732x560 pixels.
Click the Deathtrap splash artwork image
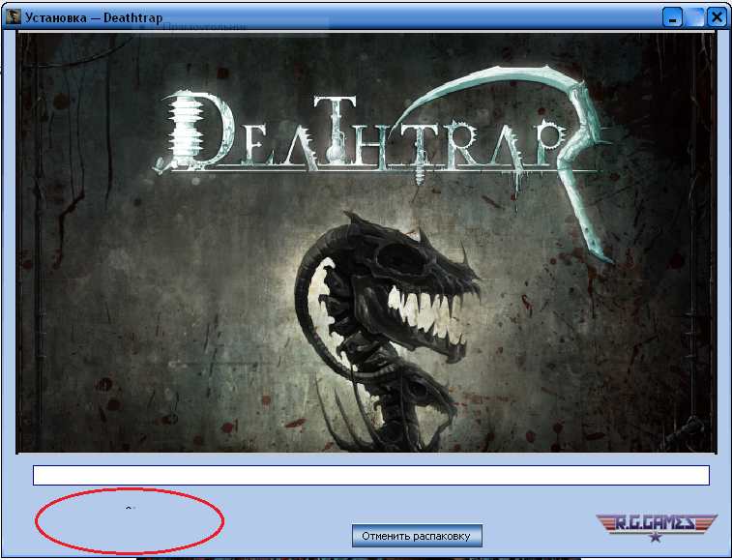coord(366,243)
